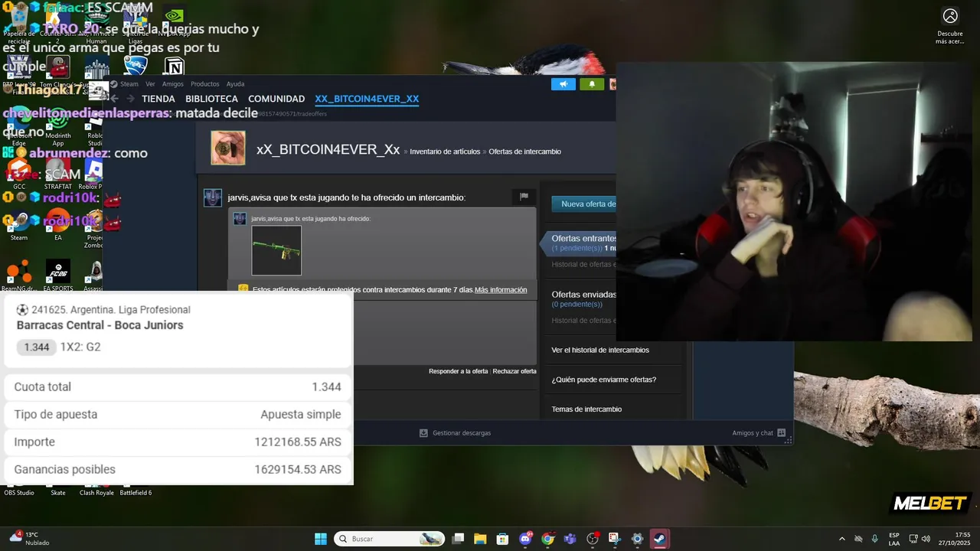This screenshot has height=551, width=980.
Task: Go forward with Steam's forward arrow
Action: (x=130, y=99)
